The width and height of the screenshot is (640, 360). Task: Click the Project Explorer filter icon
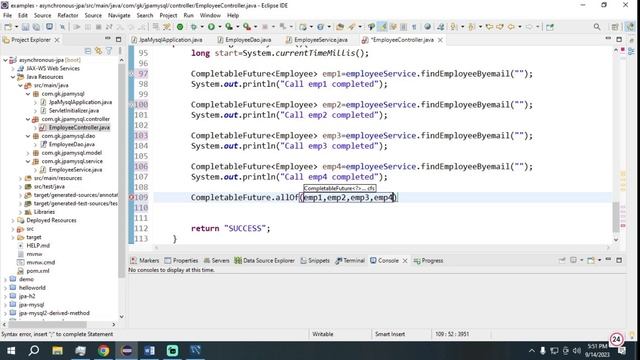pos(109,51)
